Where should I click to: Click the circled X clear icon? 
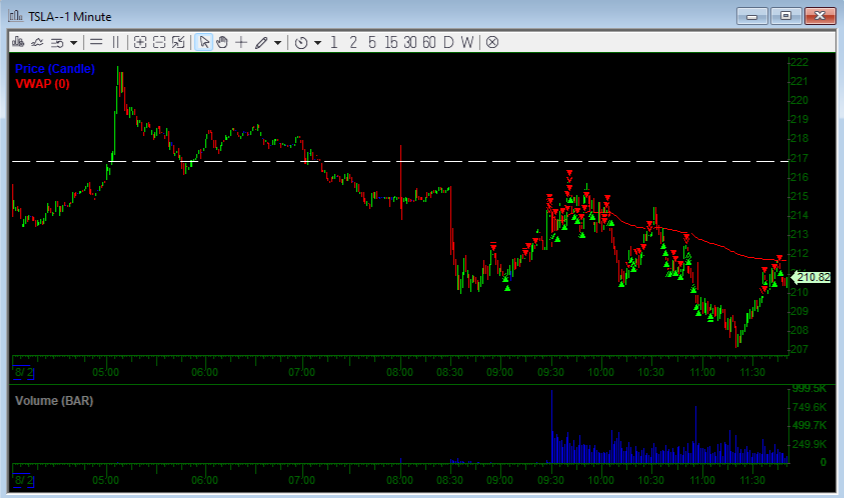tap(492, 42)
